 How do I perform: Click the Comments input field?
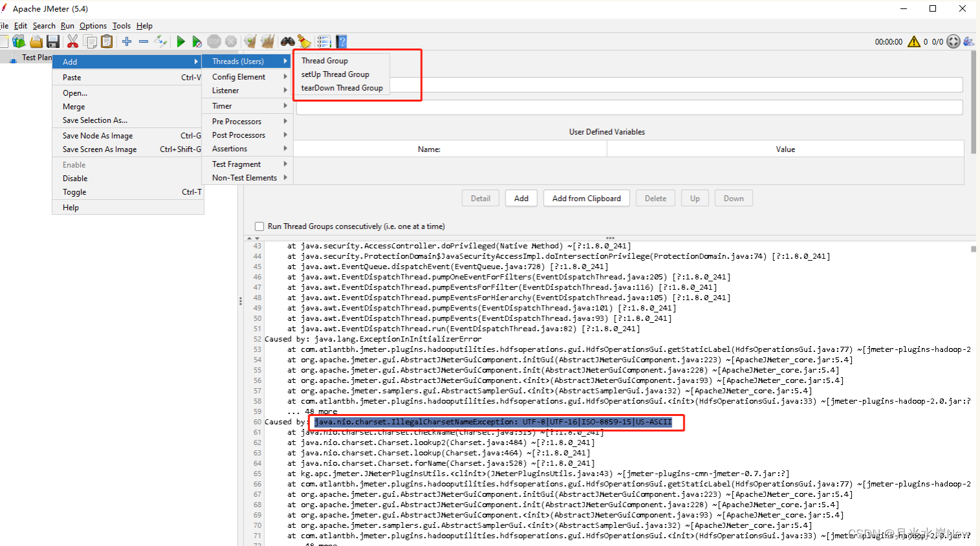click(x=629, y=107)
